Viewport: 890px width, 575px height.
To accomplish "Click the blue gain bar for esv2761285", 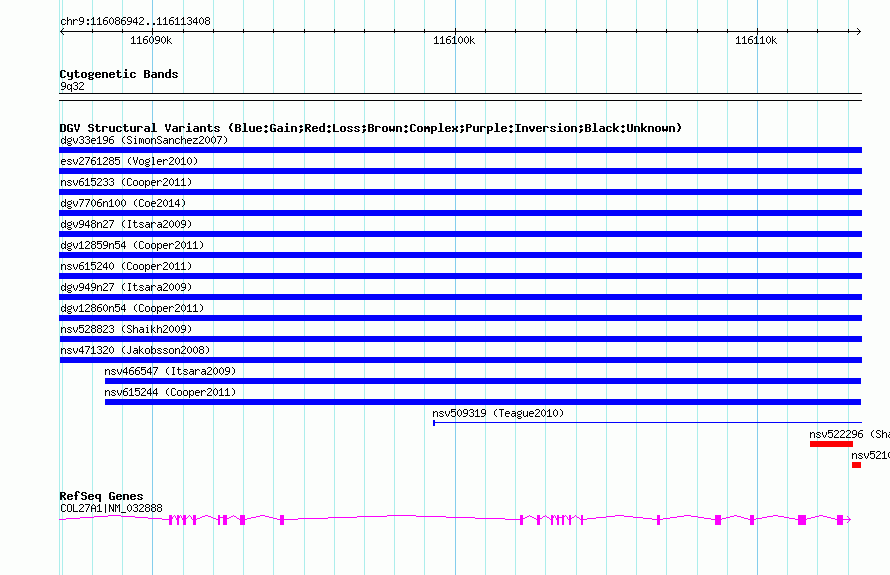I will tap(460, 171).
